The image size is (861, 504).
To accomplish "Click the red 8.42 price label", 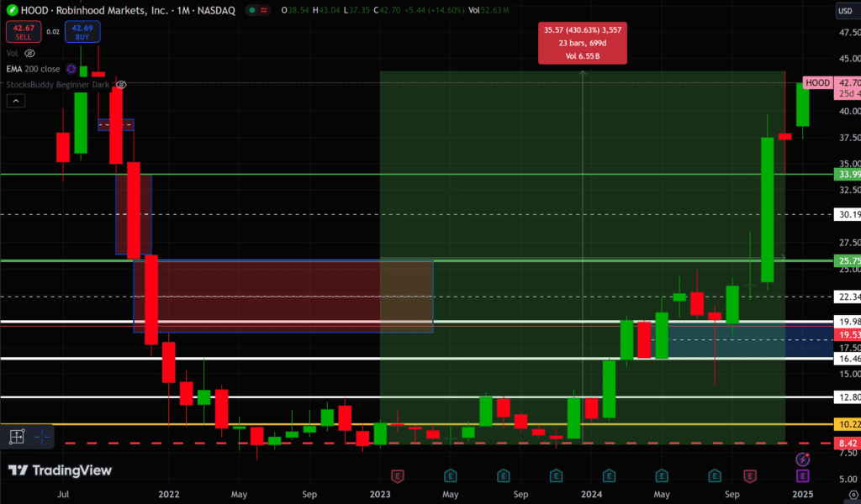I will click(x=848, y=444).
